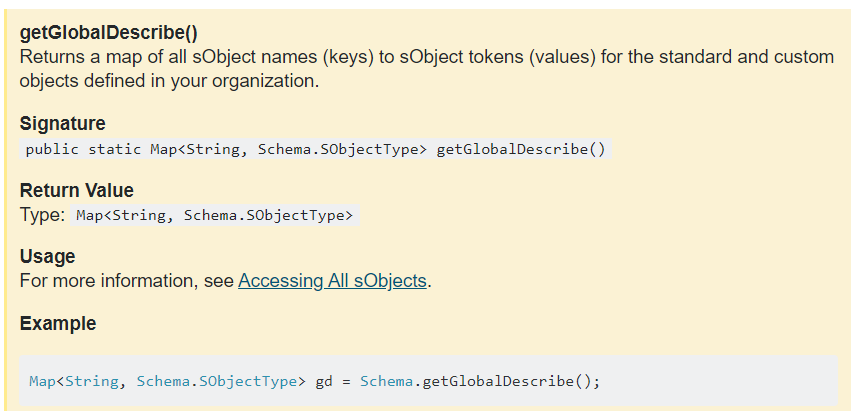853x411 pixels.
Task: Open the Accessing All sObjects link
Action: pyautogui.click(x=332, y=281)
